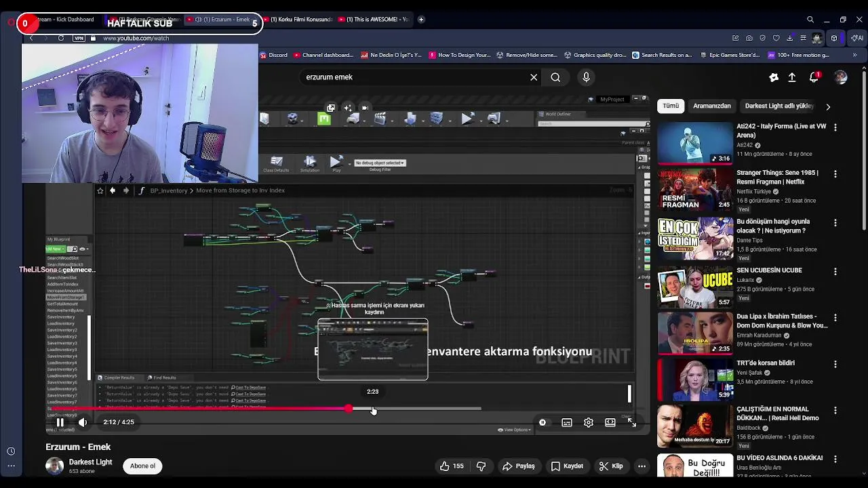Run the search with the magnifier button
Image resolution: width=868 pixels, height=488 pixels.
coord(555,77)
